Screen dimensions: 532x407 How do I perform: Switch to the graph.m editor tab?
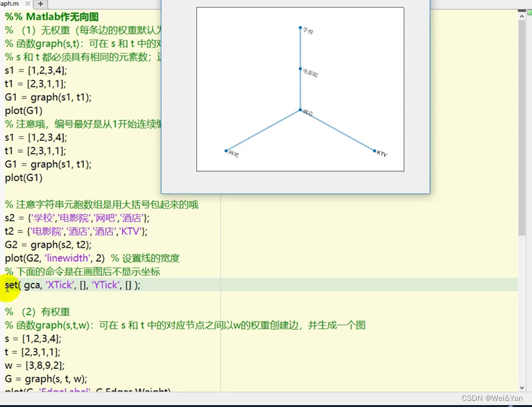9,4
